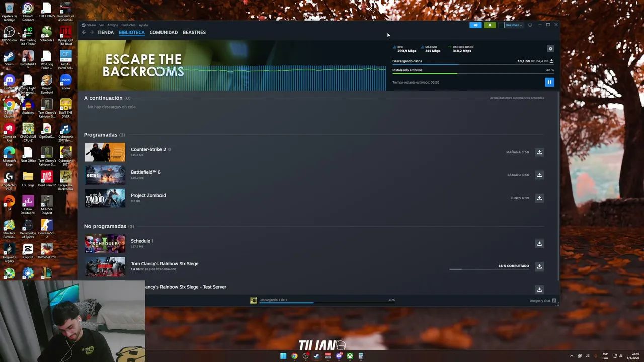Screen dimensions: 644x362
Task: Click the Project Zomboid title link
Action: (148, 195)
